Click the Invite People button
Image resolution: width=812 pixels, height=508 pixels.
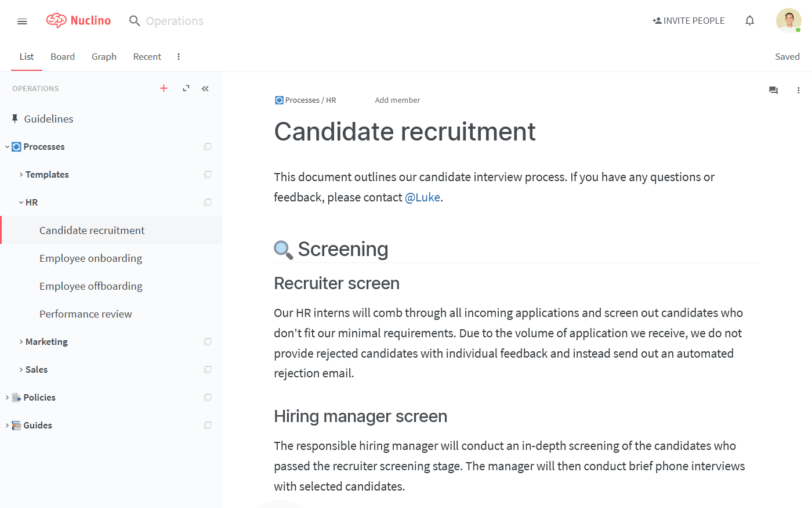point(688,21)
